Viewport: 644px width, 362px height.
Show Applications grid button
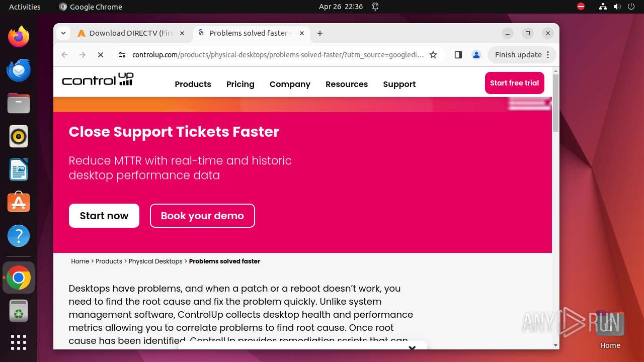pyautogui.click(x=19, y=342)
